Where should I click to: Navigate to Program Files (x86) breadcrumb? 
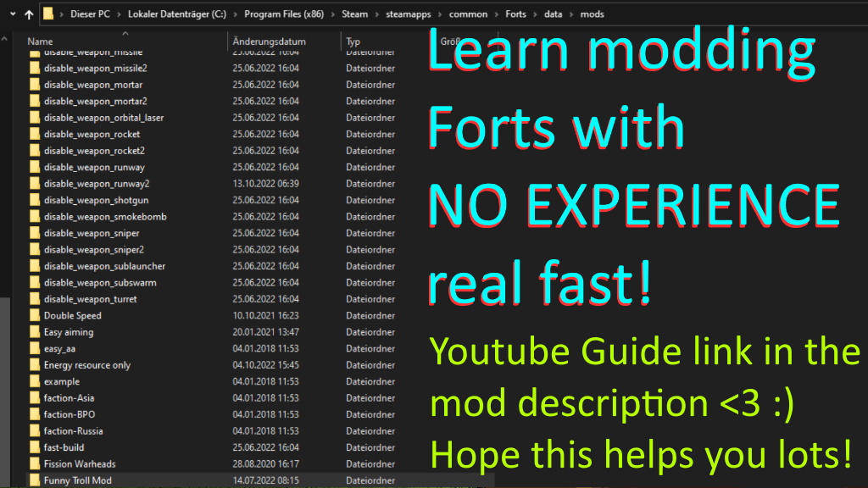(284, 14)
